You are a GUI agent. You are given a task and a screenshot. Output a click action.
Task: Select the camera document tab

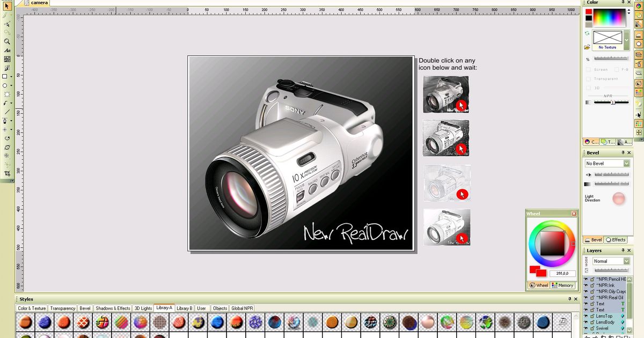pos(37,3)
